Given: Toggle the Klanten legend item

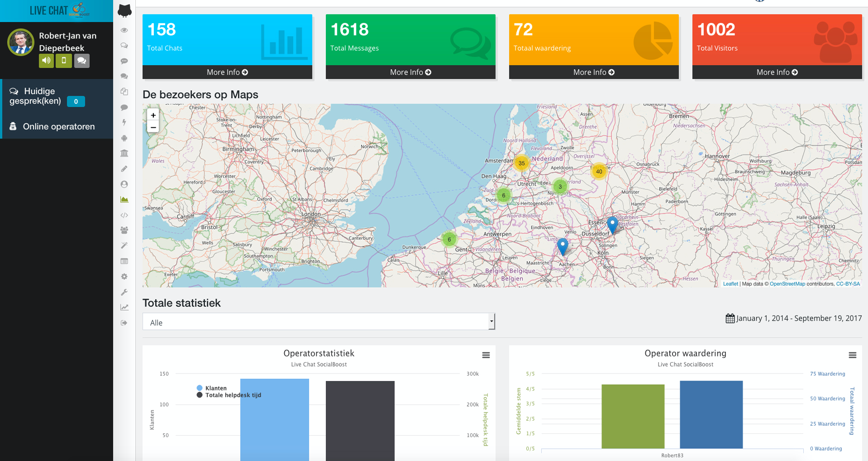Looking at the screenshot, I should (x=212, y=388).
